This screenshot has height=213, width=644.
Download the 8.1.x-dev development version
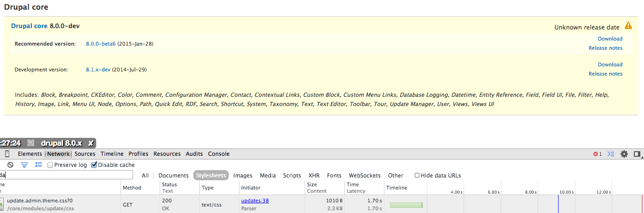(610, 65)
